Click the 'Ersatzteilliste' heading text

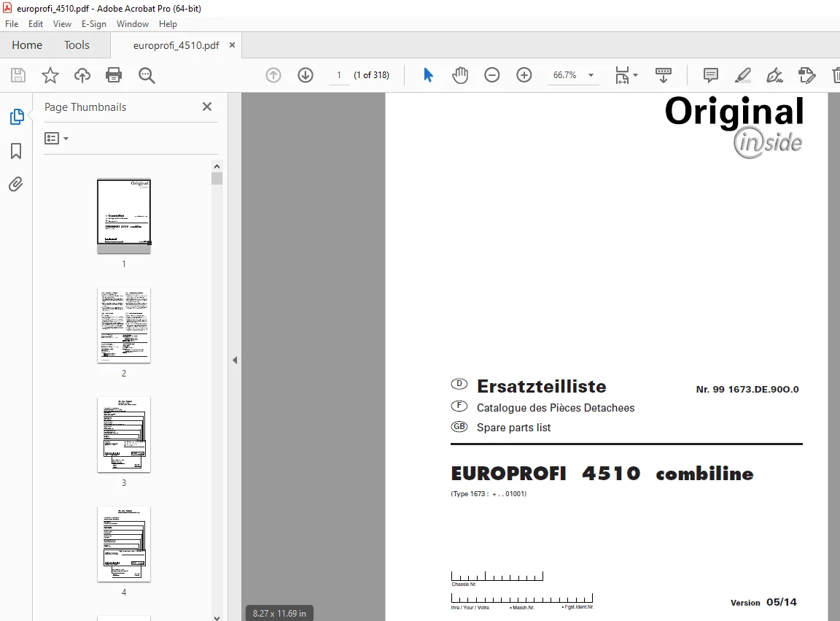tap(541, 386)
